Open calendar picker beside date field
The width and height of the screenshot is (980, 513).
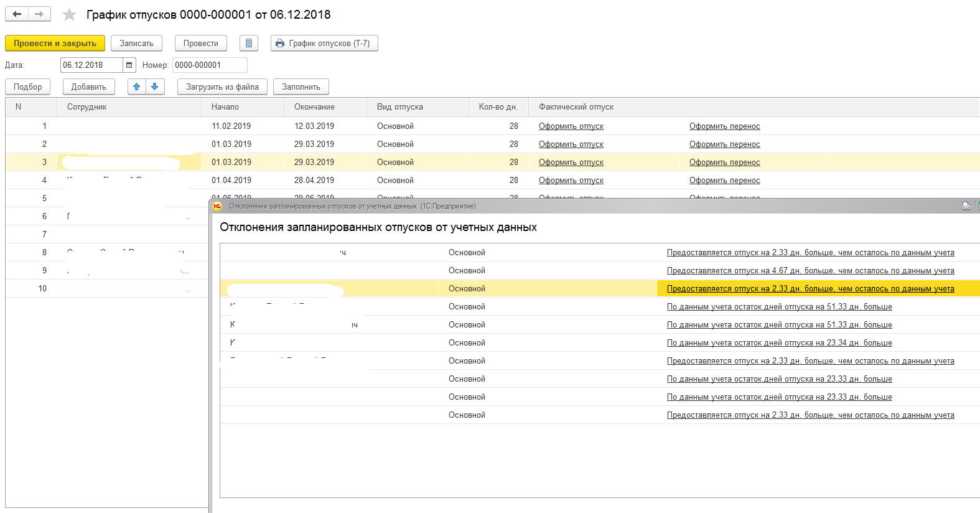click(x=129, y=65)
